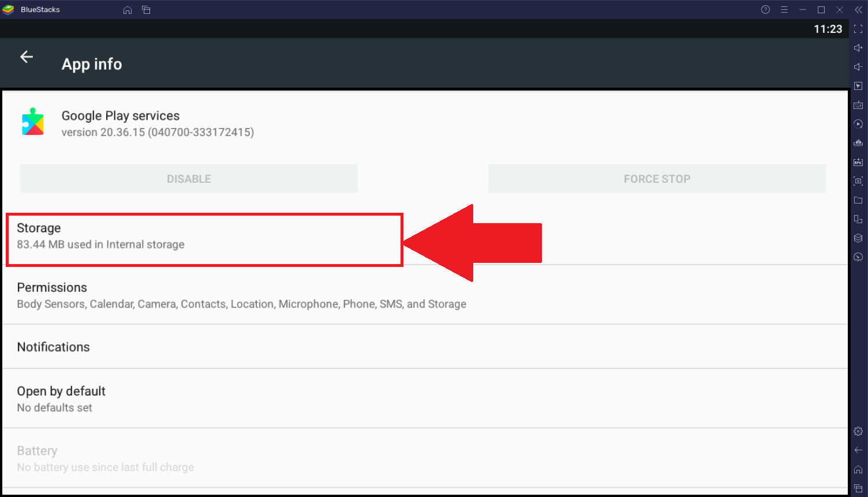Go back using the App info arrow

[27, 57]
